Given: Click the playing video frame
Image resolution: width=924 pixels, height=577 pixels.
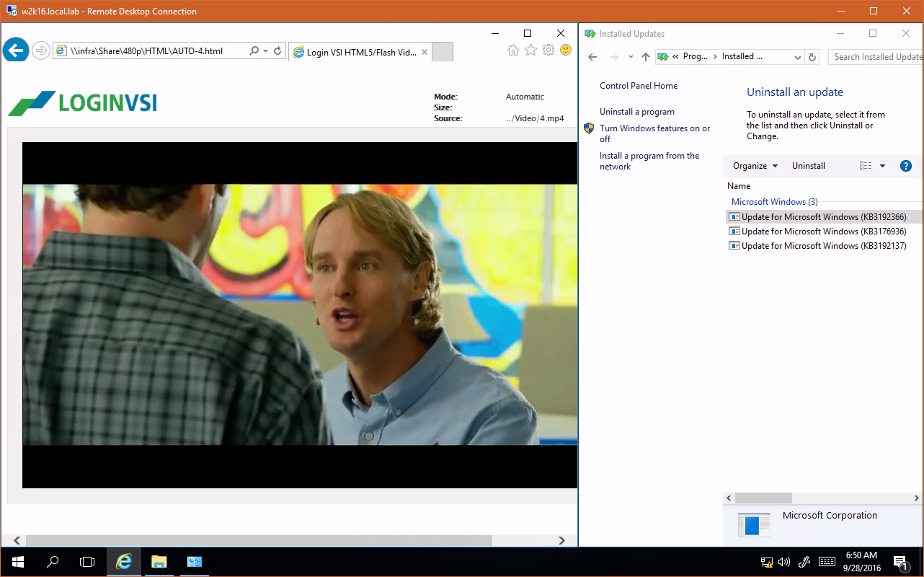Looking at the screenshot, I should point(300,314).
